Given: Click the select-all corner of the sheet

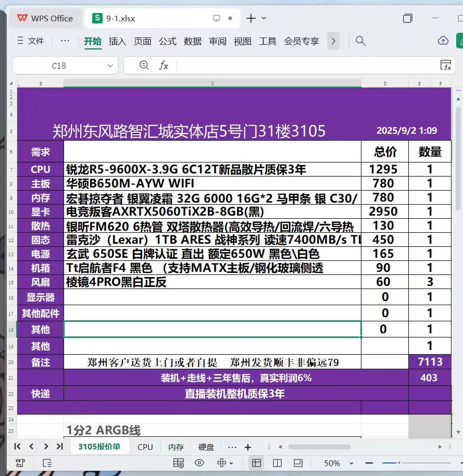Looking at the screenshot, I should 11,83.
